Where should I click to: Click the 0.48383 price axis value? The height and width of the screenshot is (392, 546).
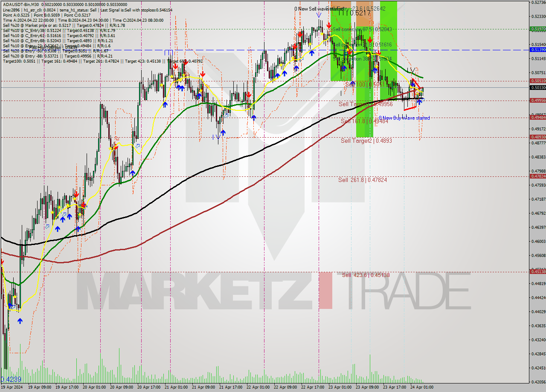pyautogui.click(x=539, y=157)
